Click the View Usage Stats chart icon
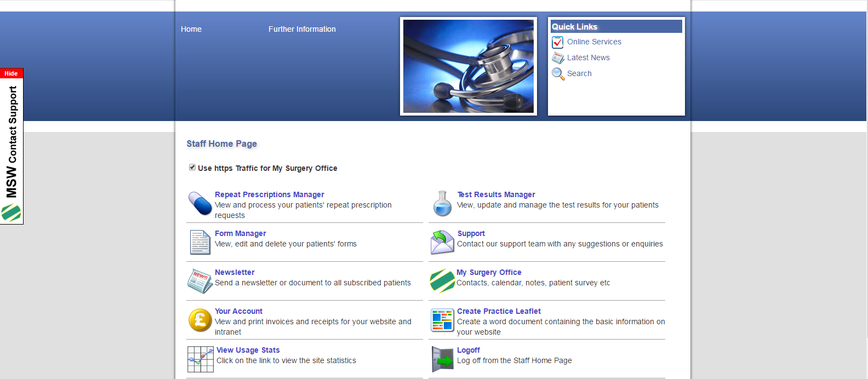 pos(201,359)
